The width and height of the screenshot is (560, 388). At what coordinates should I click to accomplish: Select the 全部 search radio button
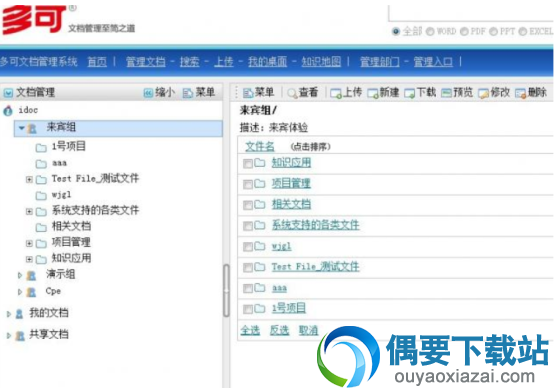pyautogui.click(x=396, y=31)
